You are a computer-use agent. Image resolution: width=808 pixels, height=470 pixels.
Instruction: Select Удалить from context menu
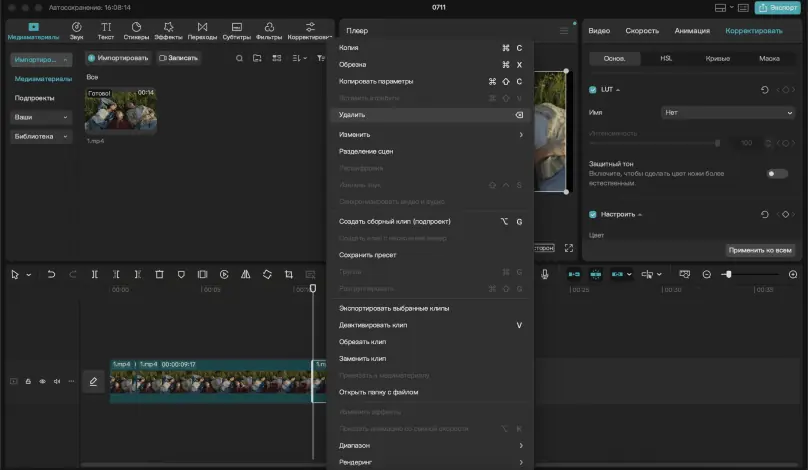pos(430,115)
